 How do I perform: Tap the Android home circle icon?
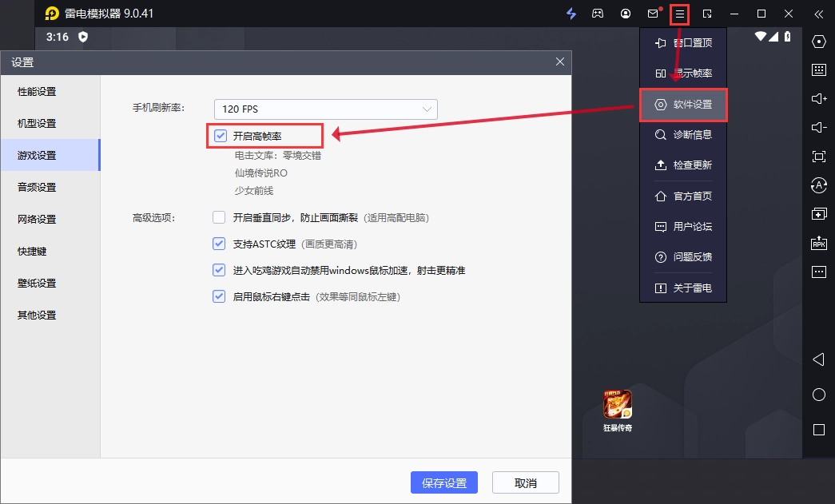[819, 395]
